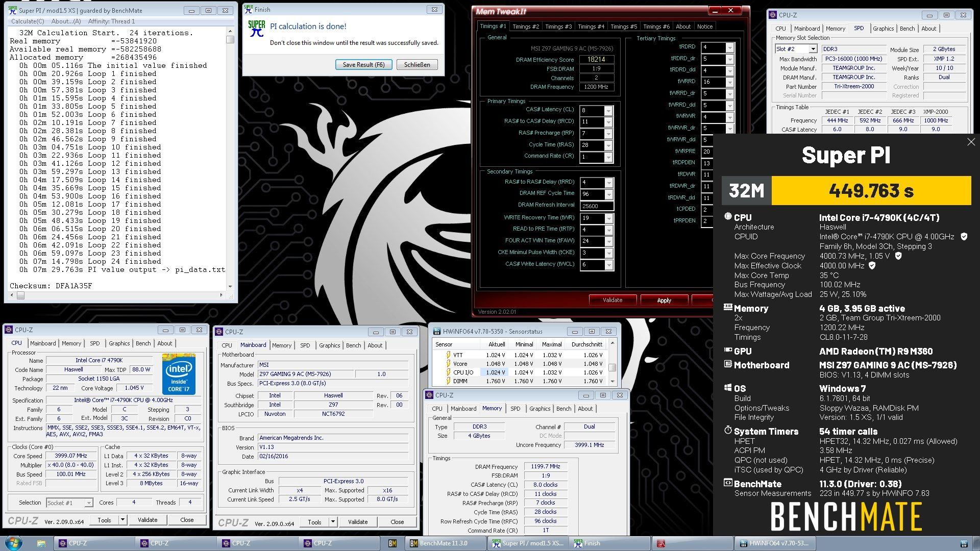The width and height of the screenshot is (980, 551).
Task: Click the Windows Start orb
Action: (x=13, y=543)
